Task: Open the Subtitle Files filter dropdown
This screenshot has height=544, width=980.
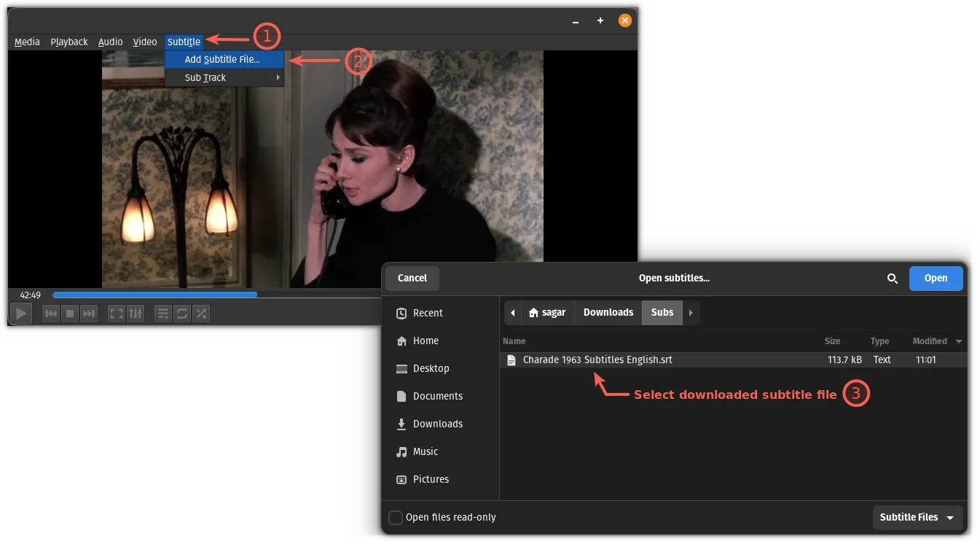Action: click(x=917, y=518)
